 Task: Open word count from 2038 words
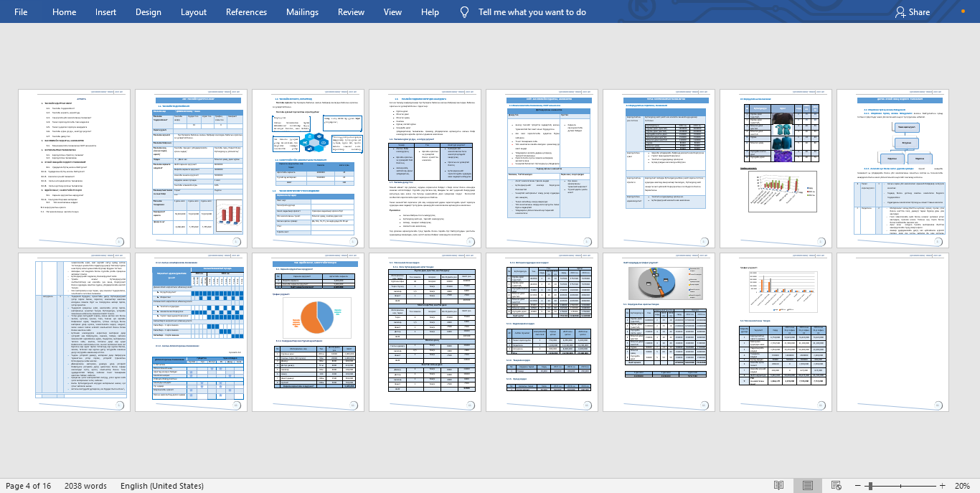click(85, 486)
